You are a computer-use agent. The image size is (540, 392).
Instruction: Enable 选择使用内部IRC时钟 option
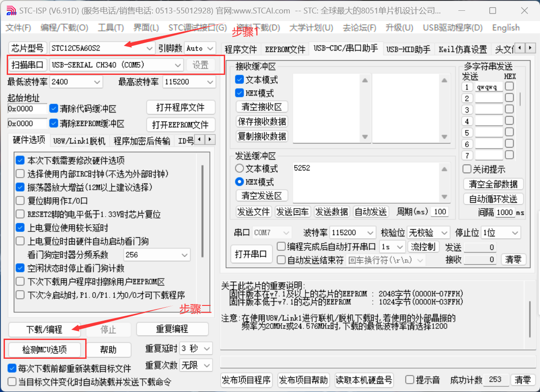[20, 174]
